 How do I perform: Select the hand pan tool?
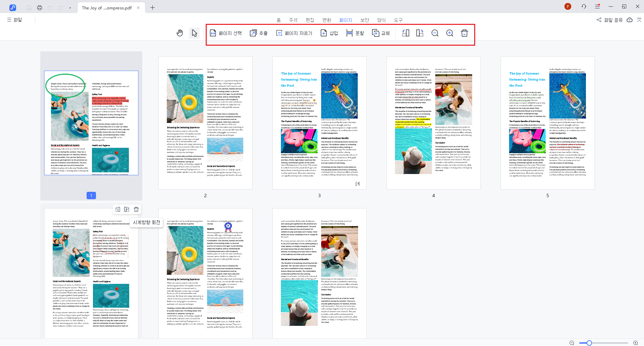click(180, 33)
